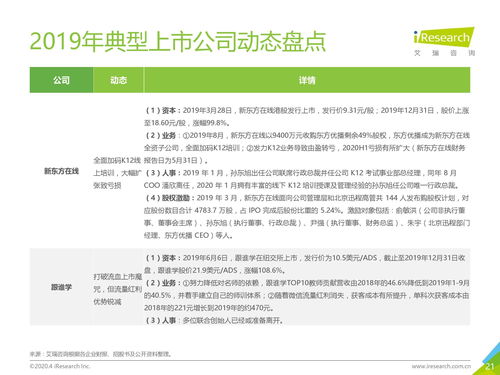Click the 新东方在线 company cell
500x375 pixels.
(x=61, y=171)
